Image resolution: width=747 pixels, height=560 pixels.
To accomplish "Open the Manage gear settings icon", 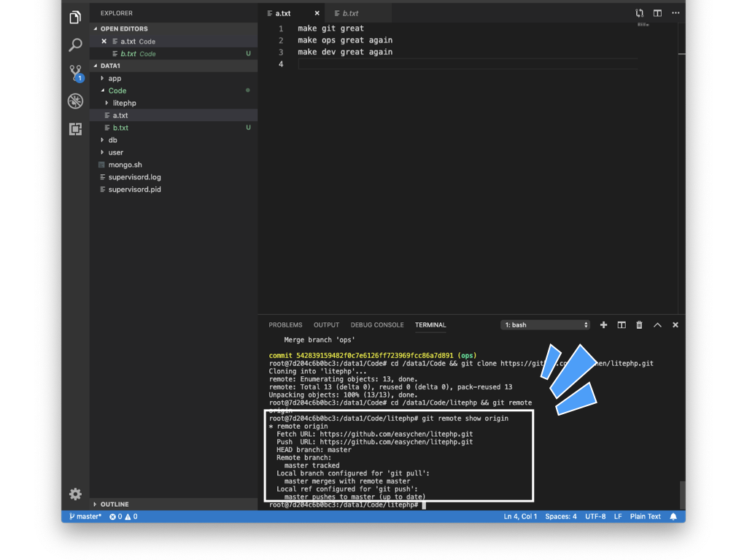I will point(75,494).
